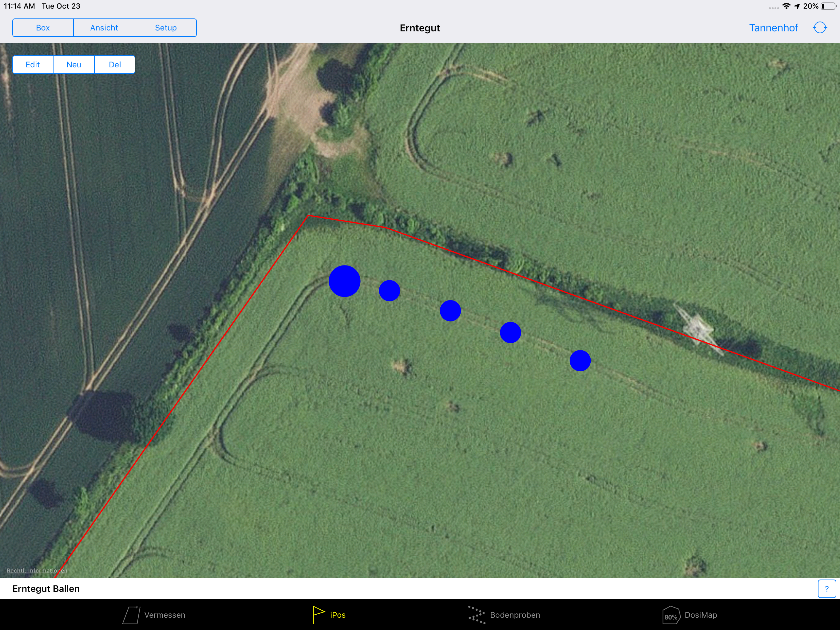Screen dimensions: 840x630
Task: Switch to the DosiMap tab
Action: [x=701, y=615]
